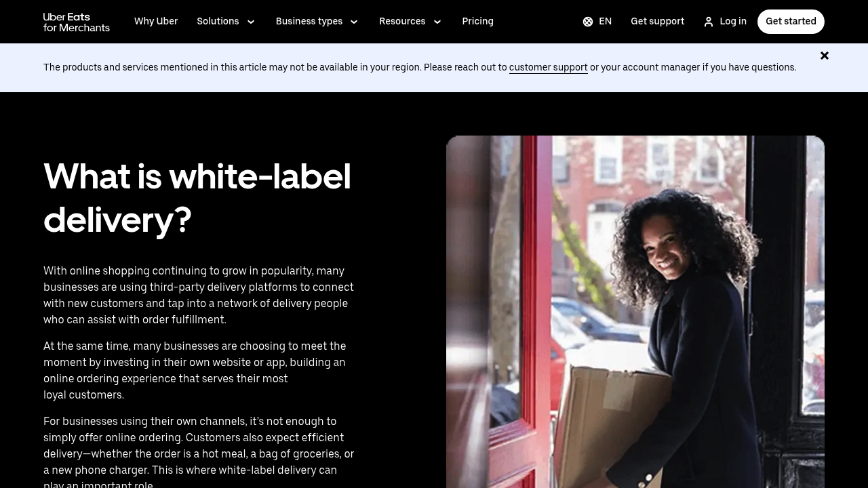Open the Why Uber menu item

[156, 22]
